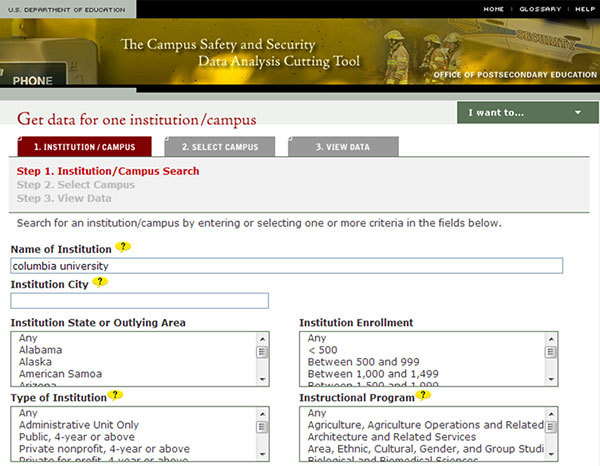Open the Glossary link
Viewport: 600px width, 466px height.
[538, 9]
